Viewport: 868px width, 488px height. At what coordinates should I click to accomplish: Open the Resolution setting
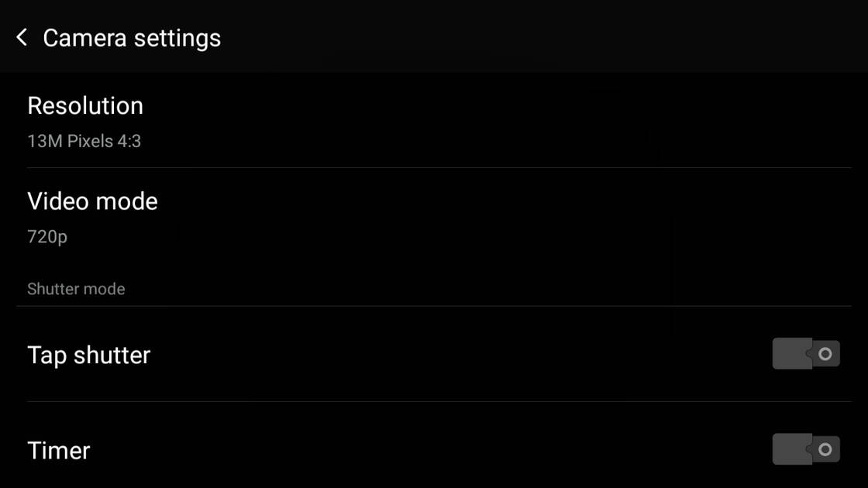pyautogui.click(x=434, y=120)
